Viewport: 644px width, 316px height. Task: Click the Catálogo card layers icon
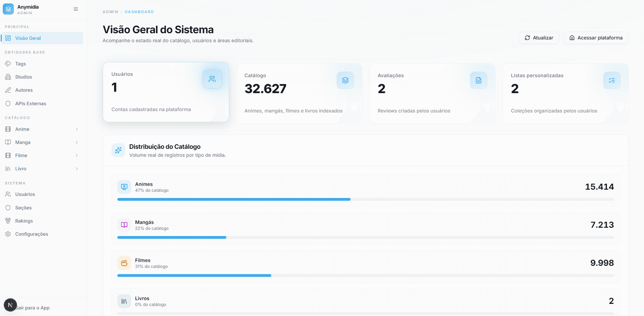pyautogui.click(x=345, y=80)
